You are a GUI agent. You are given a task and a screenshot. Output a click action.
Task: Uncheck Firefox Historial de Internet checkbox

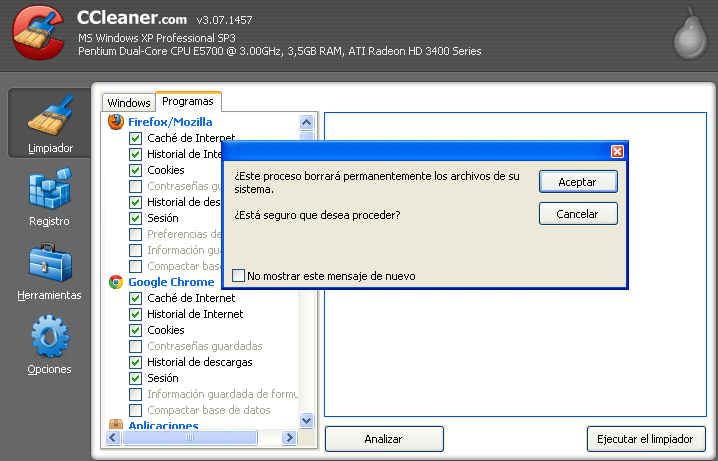pyautogui.click(x=135, y=154)
